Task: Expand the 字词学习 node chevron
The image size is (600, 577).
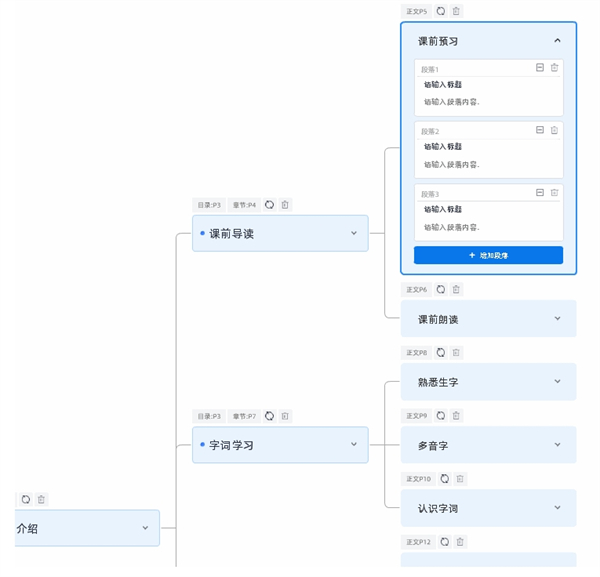Action: (x=353, y=444)
